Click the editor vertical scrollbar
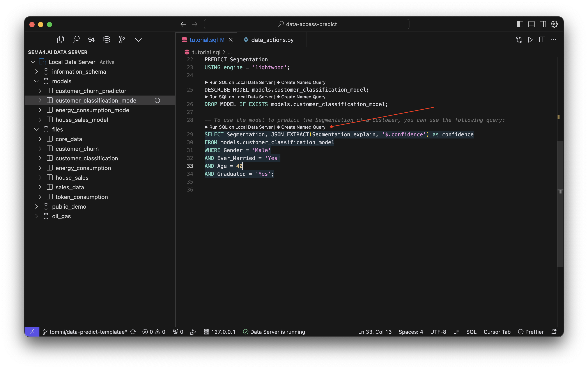The width and height of the screenshot is (588, 369). (x=560, y=204)
